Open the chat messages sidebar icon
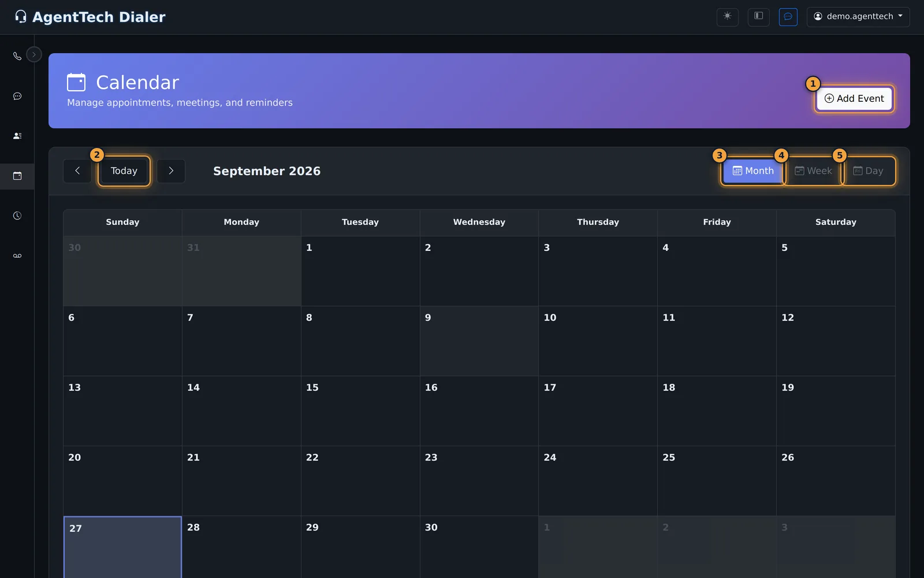 [17, 96]
